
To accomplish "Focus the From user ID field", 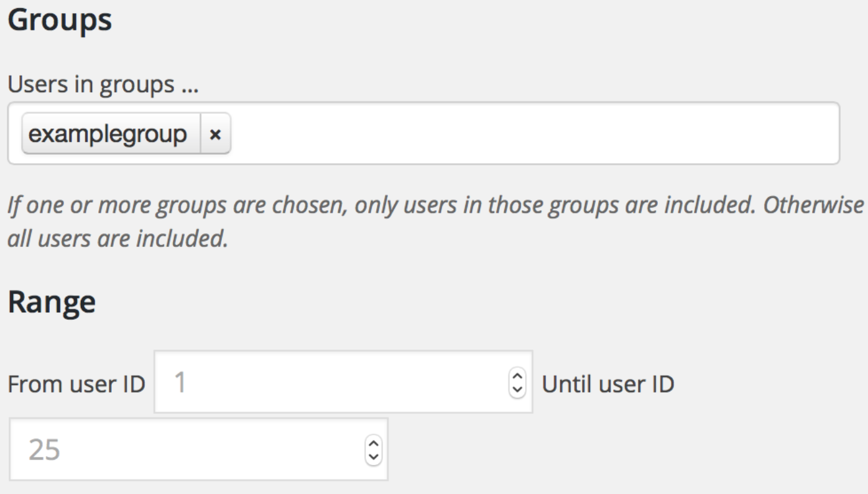I will point(343,382).
